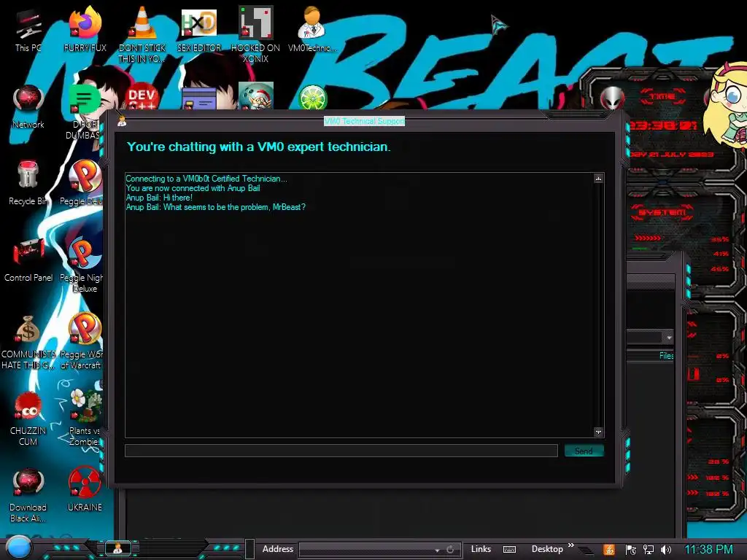747x560 pixels.
Task: Open the Recycle Bin
Action: coord(28,183)
